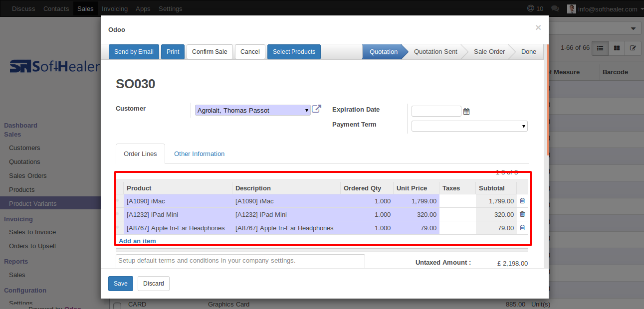Click the Send by Email button
Screen dimensions: 644x309
(x=134, y=52)
